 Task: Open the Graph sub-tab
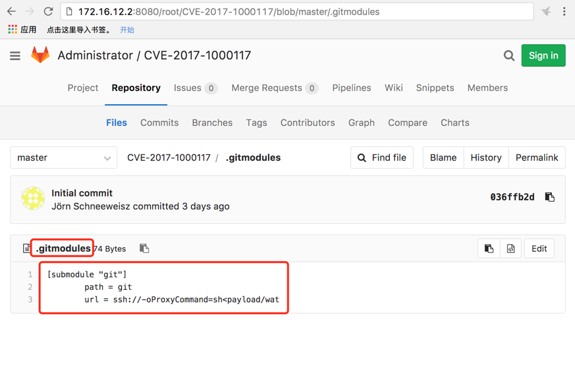pos(362,123)
